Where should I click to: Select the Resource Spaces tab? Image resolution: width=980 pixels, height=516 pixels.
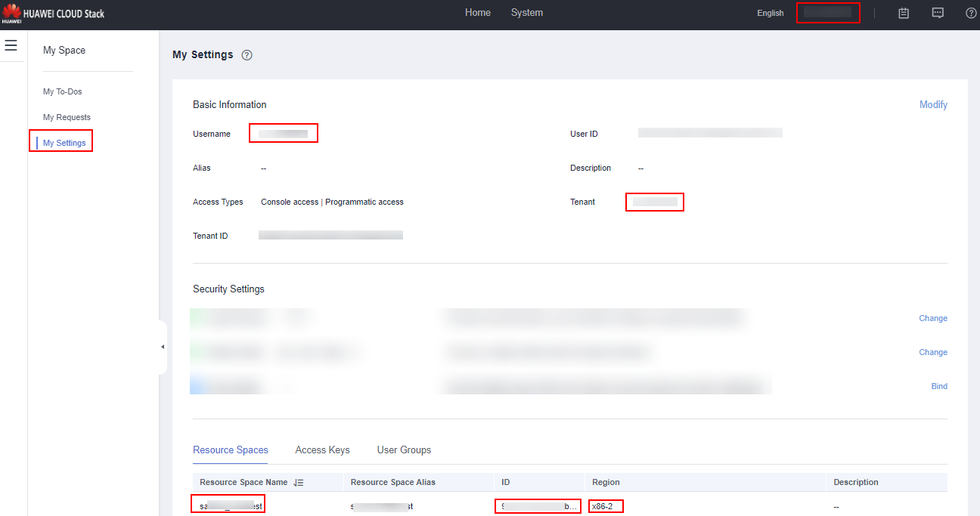230,450
